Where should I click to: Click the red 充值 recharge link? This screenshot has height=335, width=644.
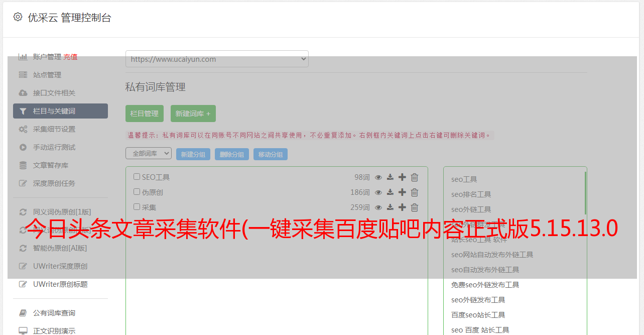[x=70, y=57]
